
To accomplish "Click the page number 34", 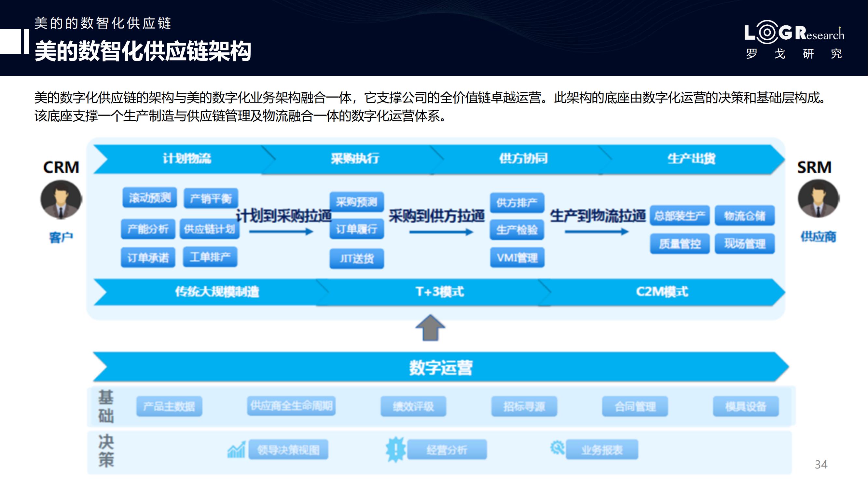I will (821, 465).
